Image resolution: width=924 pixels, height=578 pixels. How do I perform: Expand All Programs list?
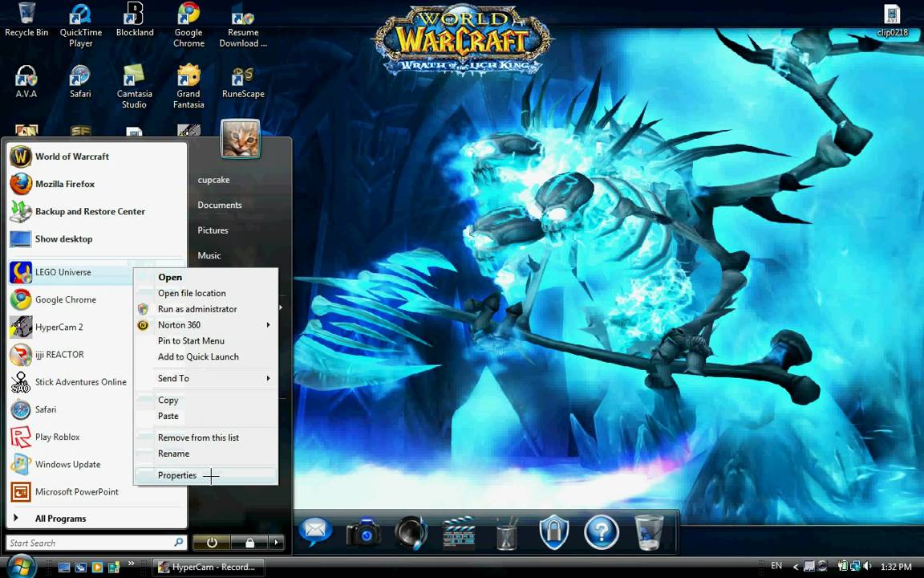[97, 519]
